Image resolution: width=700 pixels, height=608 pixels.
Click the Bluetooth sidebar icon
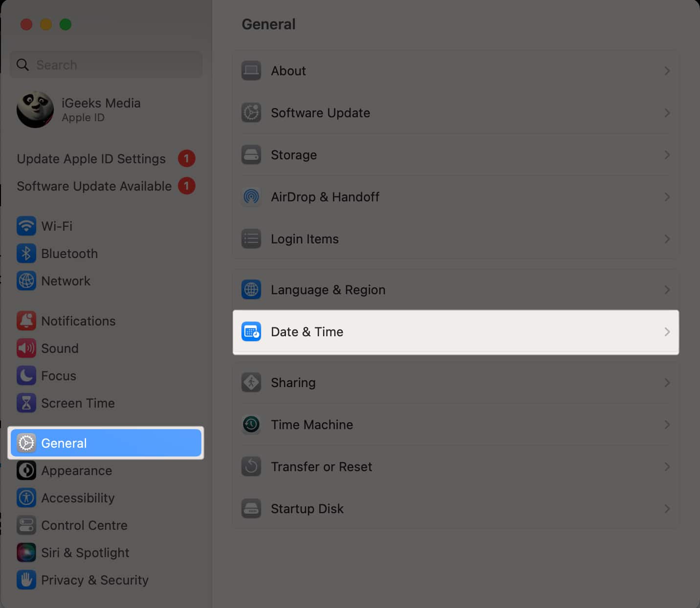tap(26, 253)
